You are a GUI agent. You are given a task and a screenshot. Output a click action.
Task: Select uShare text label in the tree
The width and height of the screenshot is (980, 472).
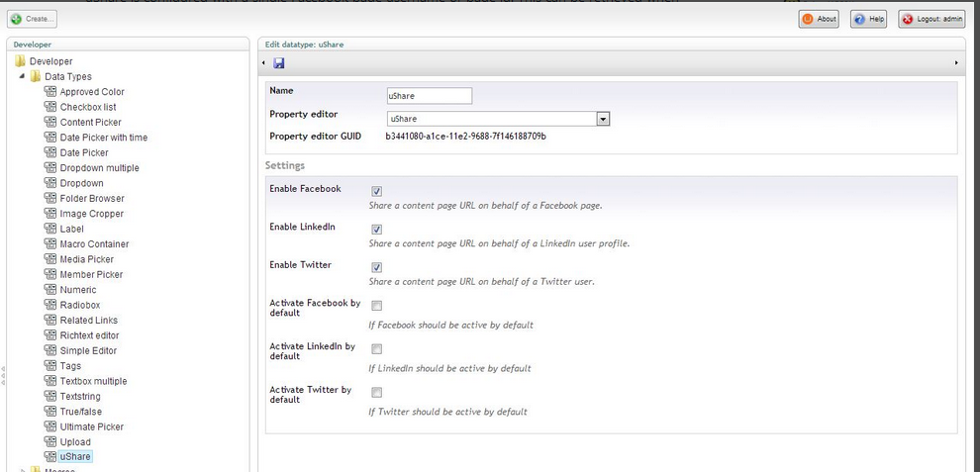coord(75,456)
